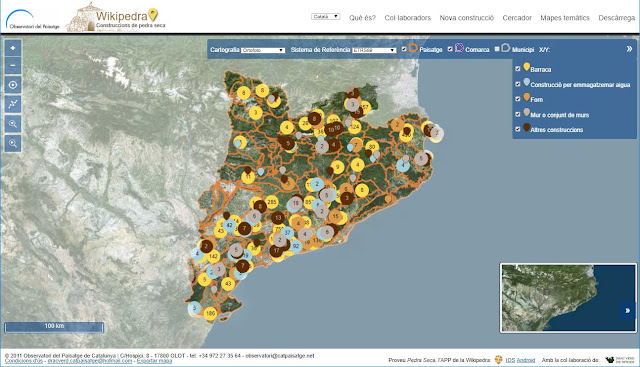Viewport: 640px width, 367px height.
Task: Enable the Municipi layer checkbox
Action: (x=497, y=49)
